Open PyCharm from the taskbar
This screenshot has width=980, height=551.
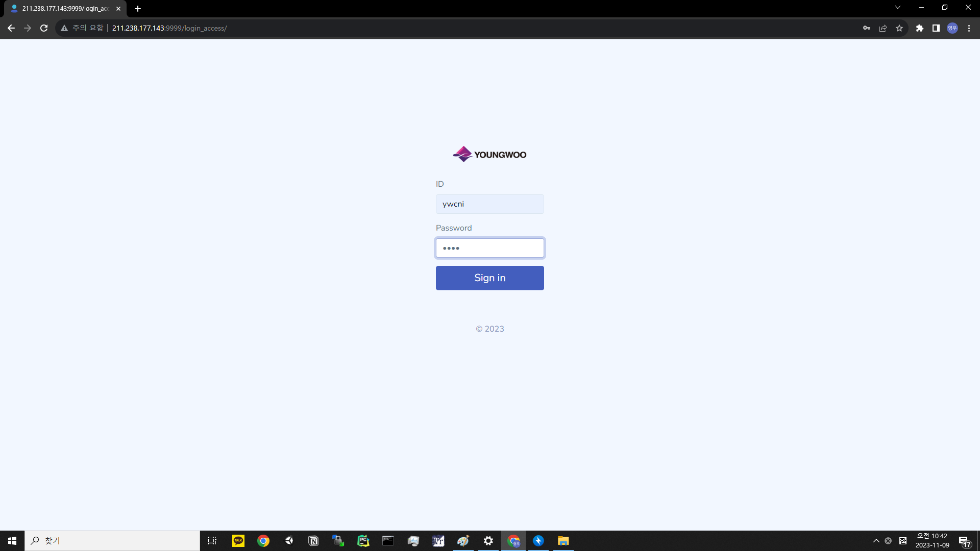pos(363,541)
